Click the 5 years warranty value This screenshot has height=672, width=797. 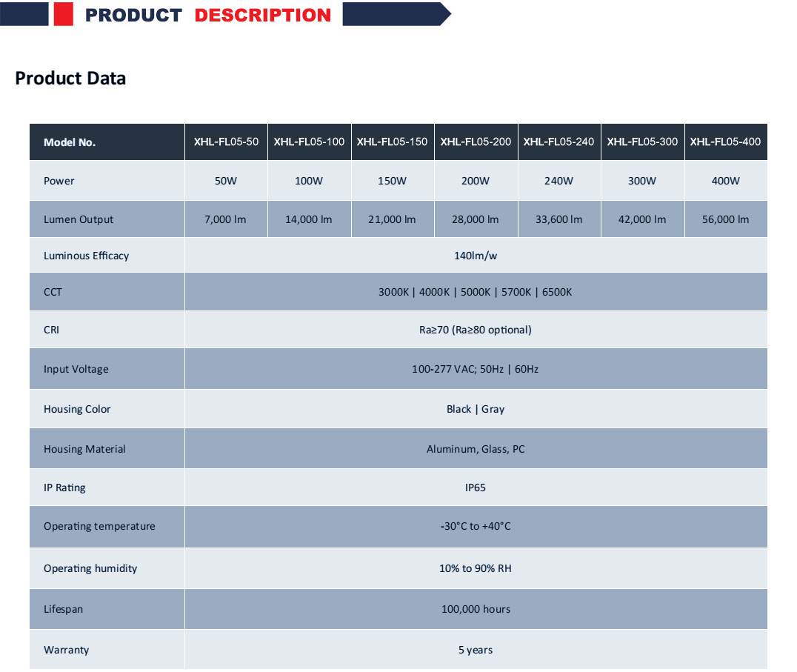pyautogui.click(x=476, y=650)
